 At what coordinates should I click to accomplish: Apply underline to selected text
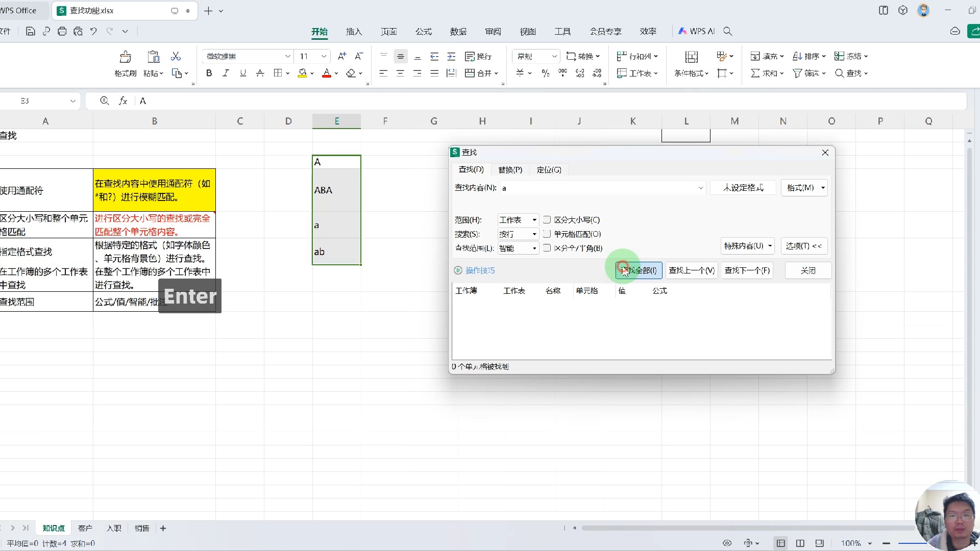242,73
